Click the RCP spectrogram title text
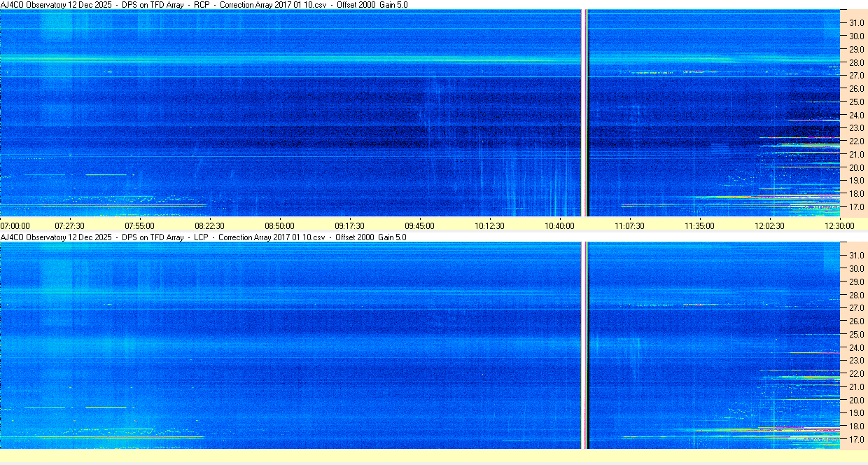868x465 pixels. 204,5
